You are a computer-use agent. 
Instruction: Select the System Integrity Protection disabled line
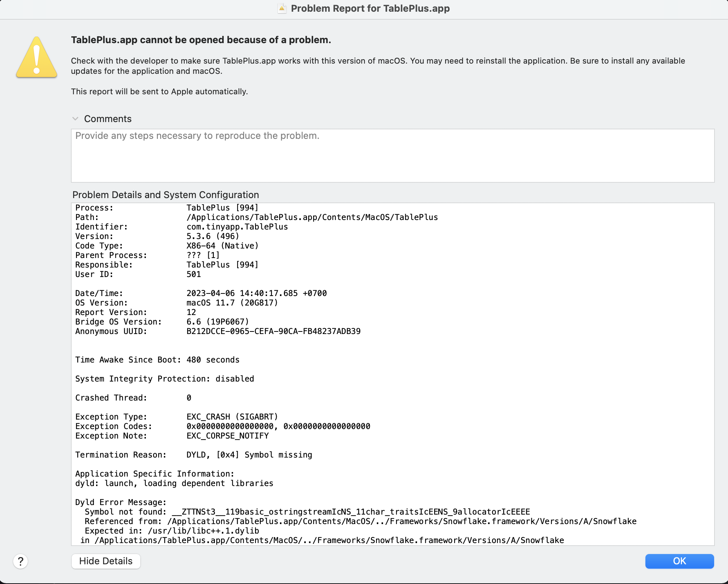click(x=164, y=379)
